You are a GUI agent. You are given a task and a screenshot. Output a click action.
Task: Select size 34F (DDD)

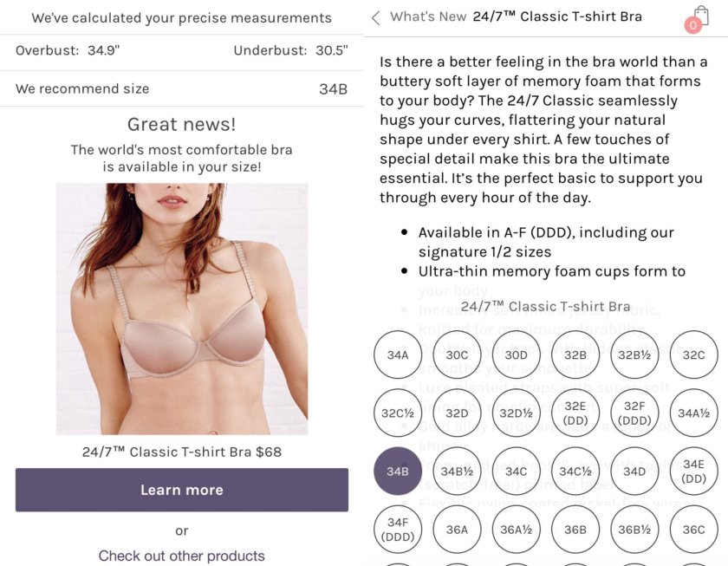coord(398,530)
